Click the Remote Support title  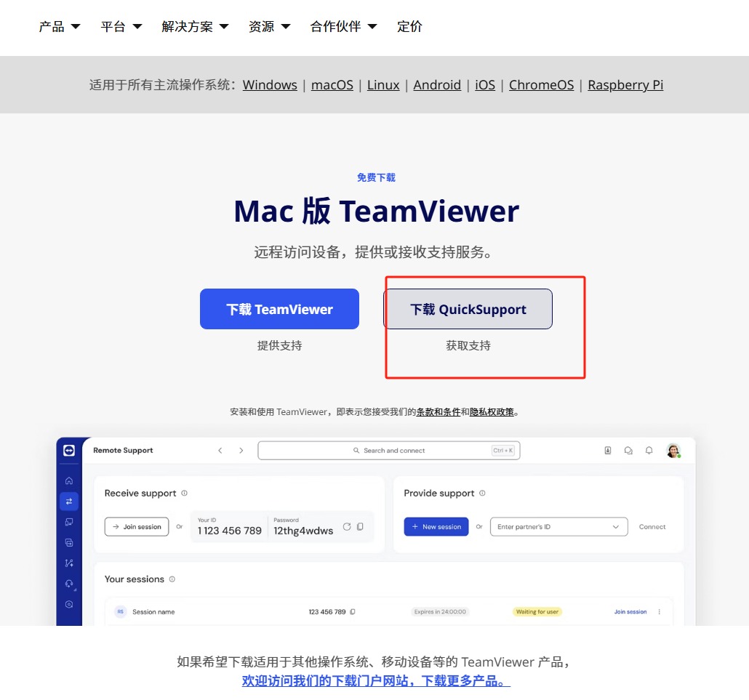pyautogui.click(x=123, y=450)
